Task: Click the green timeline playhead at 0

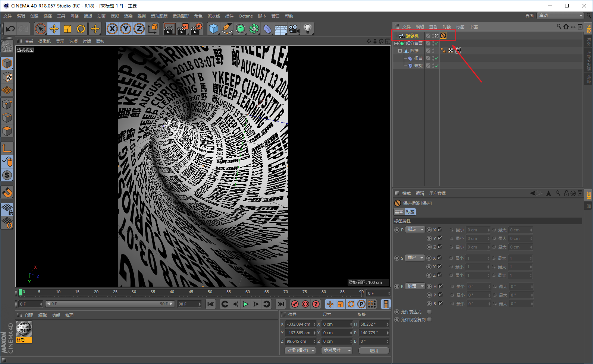Action: coord(21,292)
